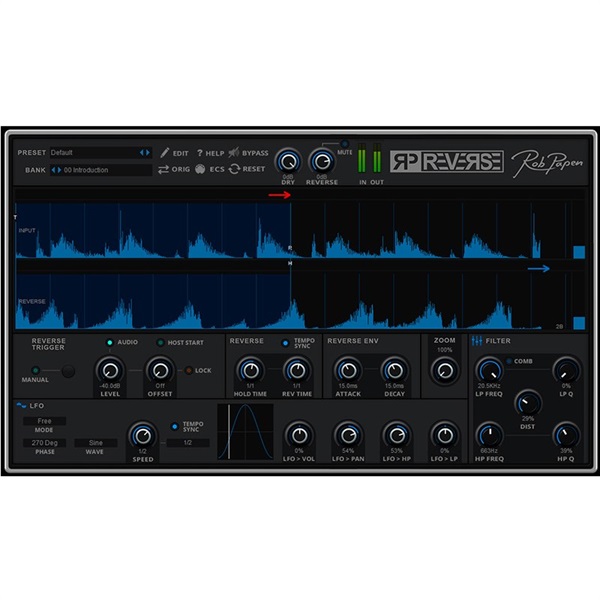Click the ZOOM knob
600x600 pixels.
click(445, 370)
